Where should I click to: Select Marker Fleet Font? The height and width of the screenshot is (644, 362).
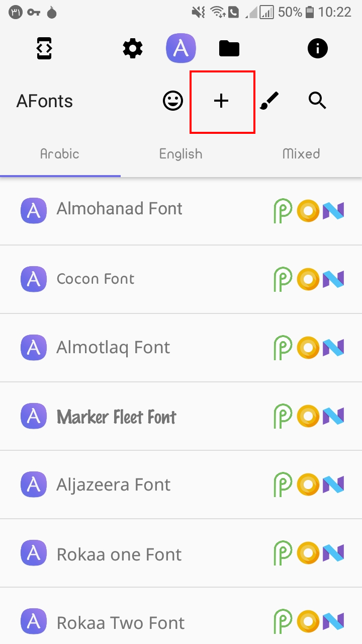tap(116, 417)
